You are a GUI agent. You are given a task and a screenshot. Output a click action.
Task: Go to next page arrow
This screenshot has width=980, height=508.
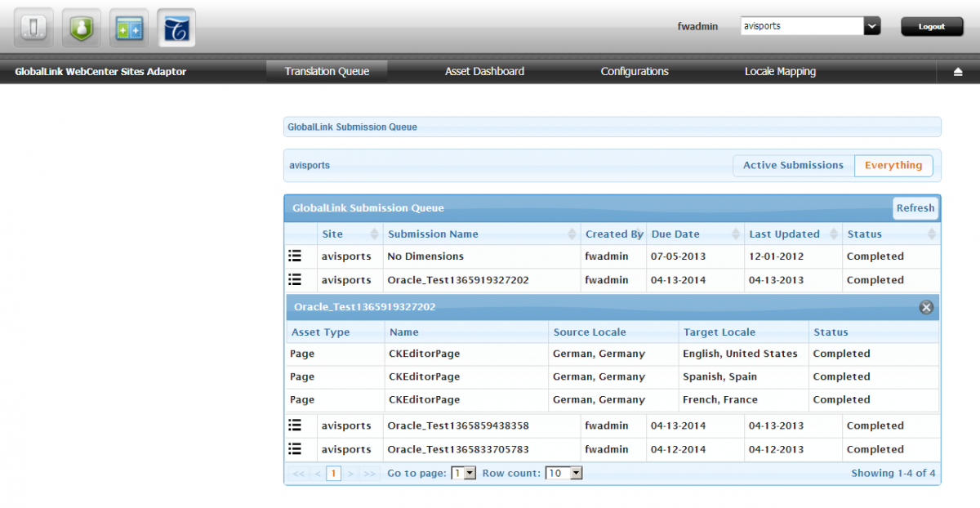(x=350, y=473)
